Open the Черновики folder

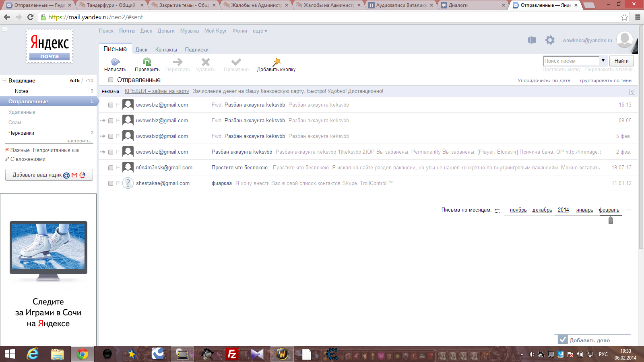click(x=21, y=133)
